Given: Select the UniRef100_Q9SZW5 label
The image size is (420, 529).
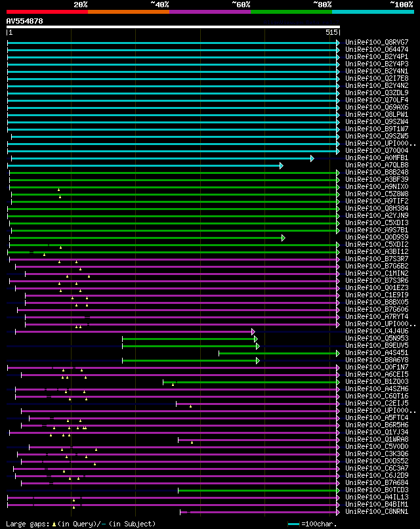Looking at the screenshot, I should tap(377, 137).
